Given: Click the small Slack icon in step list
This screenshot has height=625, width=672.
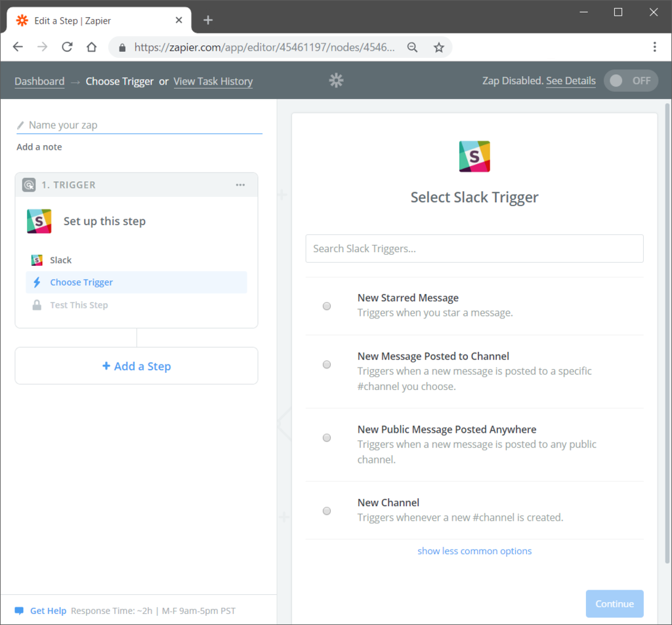Looking at the screenshot, I should point(37,260).
